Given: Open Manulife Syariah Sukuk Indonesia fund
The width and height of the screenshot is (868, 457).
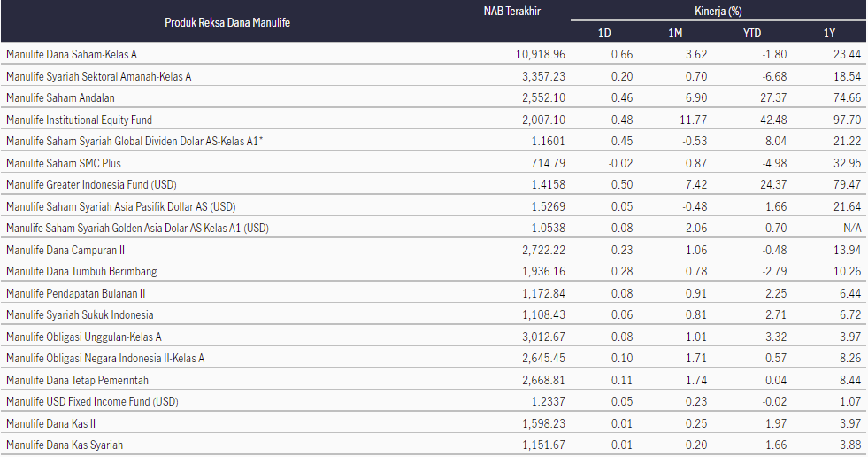Looking at the screenshot, I should pyautogui.click(x=80, y=315).
